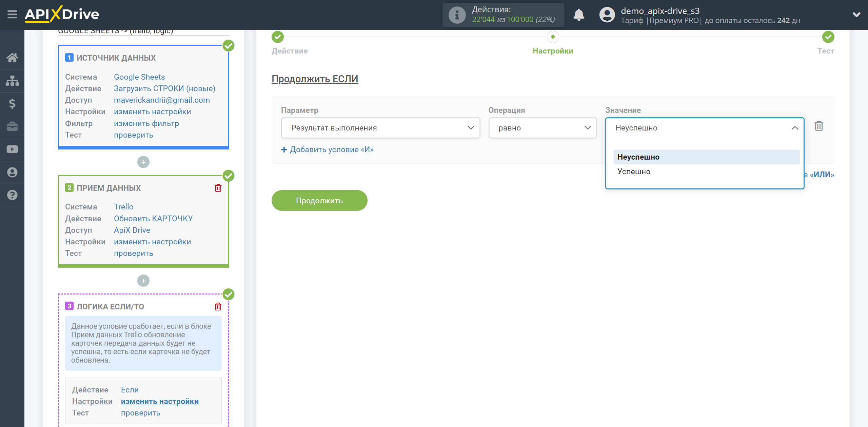Image resolution: width=868 pixels, height=427 pixels.
Task: Open the hamburger menu
Action: 12,15
